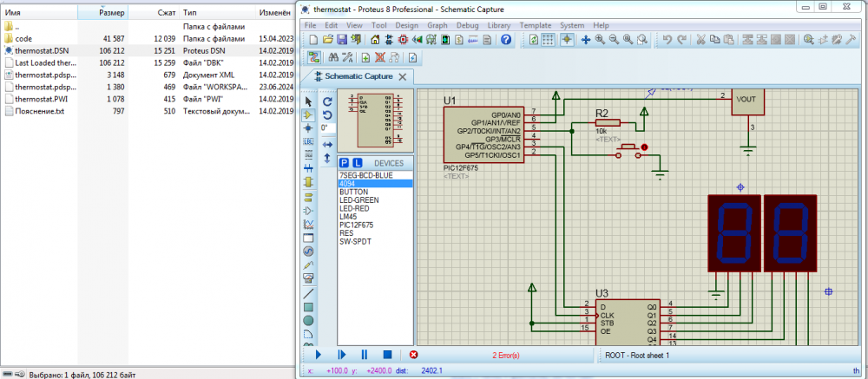This screenshot has height=379, width=868.
Task: Click the Save Project toolbar icon
Action: click(342, 40)
